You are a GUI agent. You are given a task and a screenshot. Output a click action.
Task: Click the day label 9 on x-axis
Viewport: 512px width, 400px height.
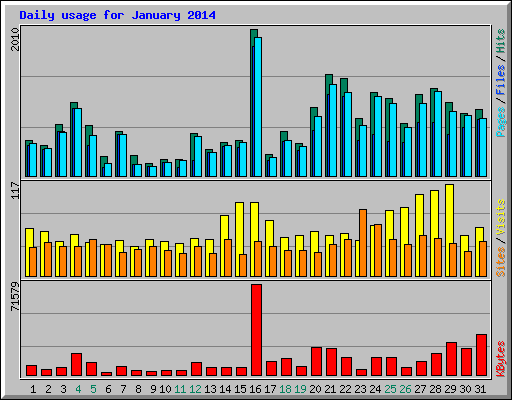point(153,389)
